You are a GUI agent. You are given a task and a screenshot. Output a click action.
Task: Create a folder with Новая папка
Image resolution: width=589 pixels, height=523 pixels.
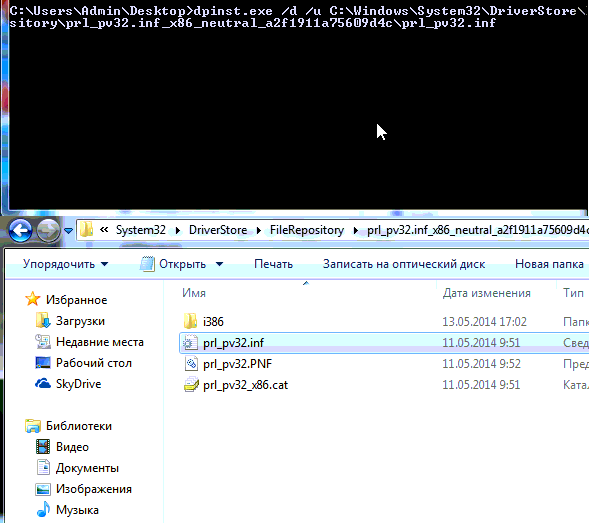(x=550, y=264)
